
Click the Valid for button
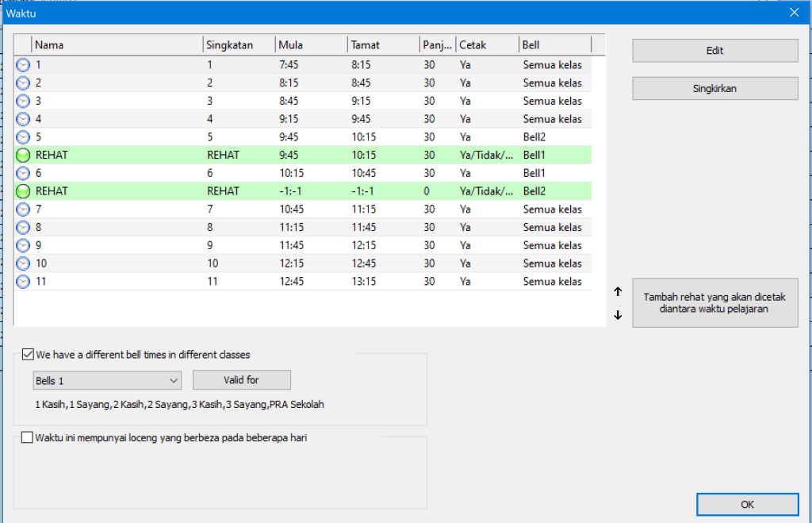click(241, 380)
